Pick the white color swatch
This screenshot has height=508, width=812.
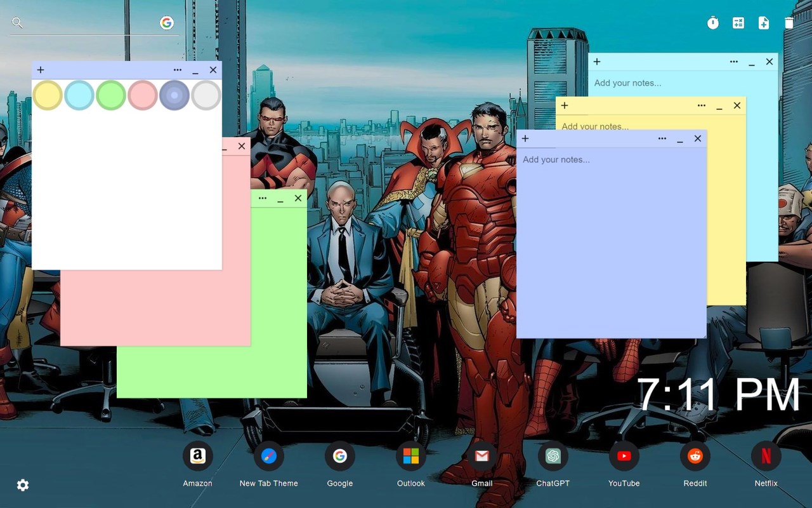[x=206, y=95]
